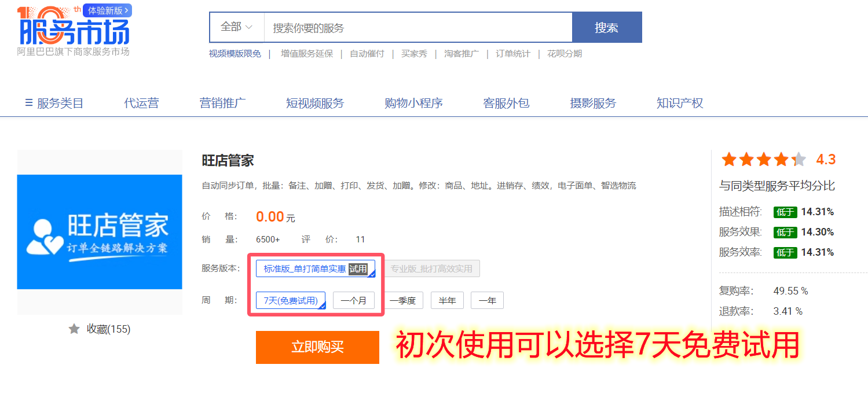868x394 pixels.
Task: Expand the 服务类目 menu
Action: click(54, 104)
